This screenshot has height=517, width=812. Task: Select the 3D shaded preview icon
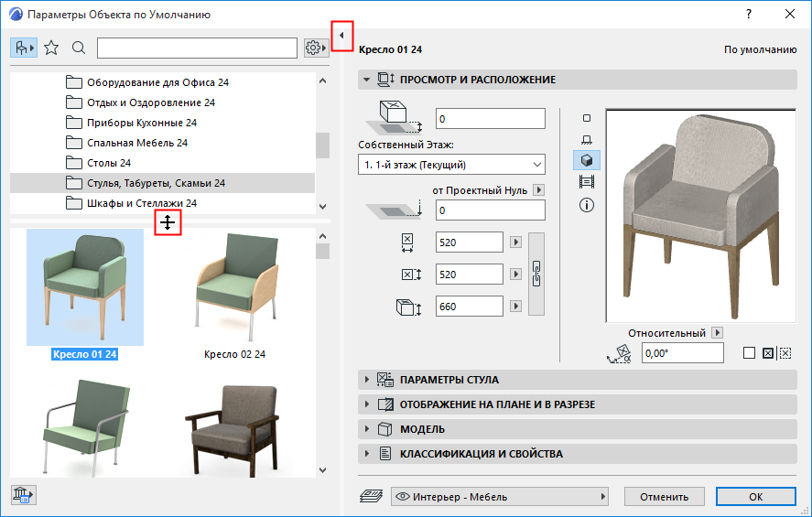click(x=586, y=160)
